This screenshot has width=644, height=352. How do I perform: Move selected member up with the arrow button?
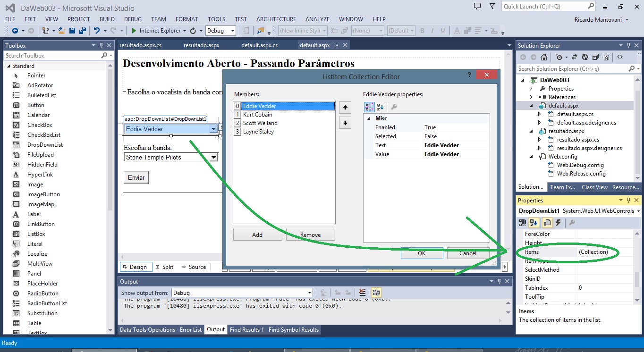tap(345, 108)
